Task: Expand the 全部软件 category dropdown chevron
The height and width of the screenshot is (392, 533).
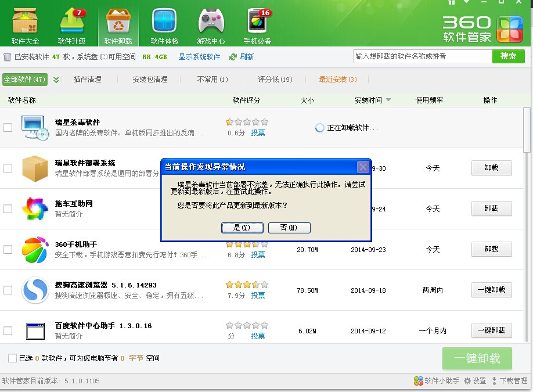Action: tap(56, 80)
